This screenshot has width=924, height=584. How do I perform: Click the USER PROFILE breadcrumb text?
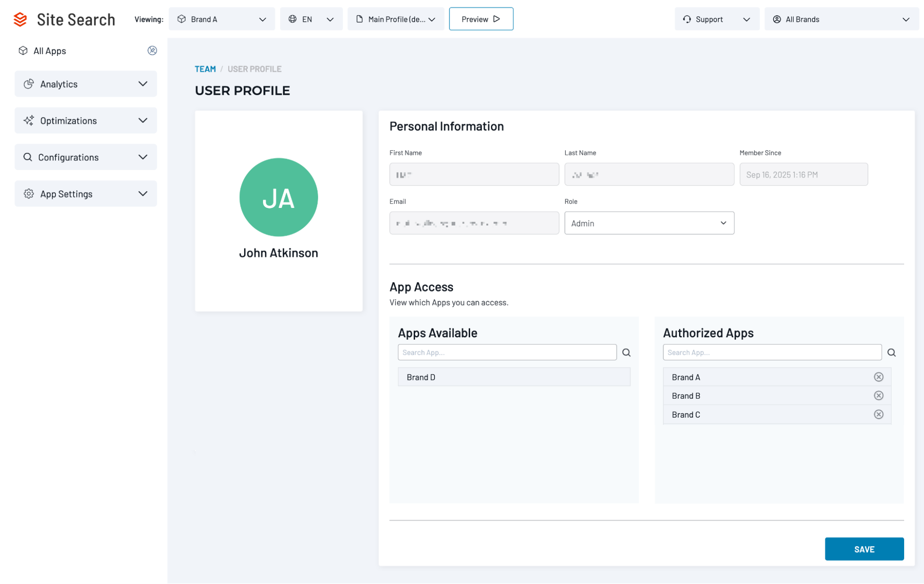click(x=254, y=69)
